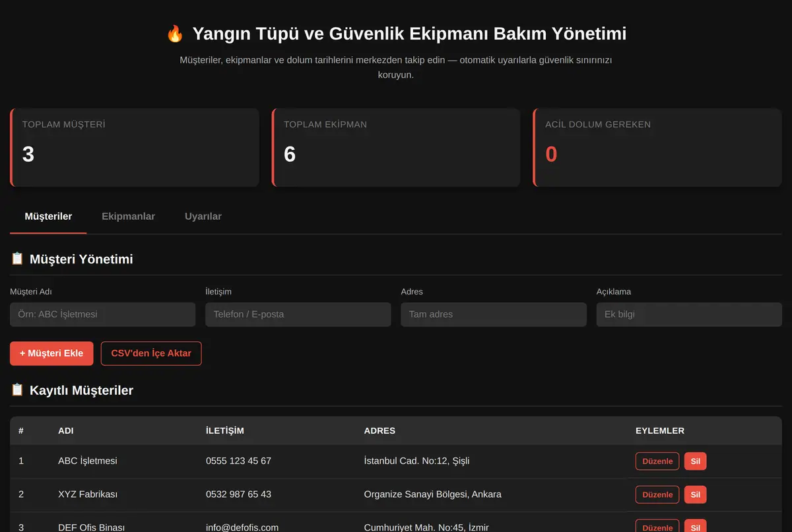Open the Uyarılar tab
The width and height of the screenshot is (792, 532).
(203, 216)
